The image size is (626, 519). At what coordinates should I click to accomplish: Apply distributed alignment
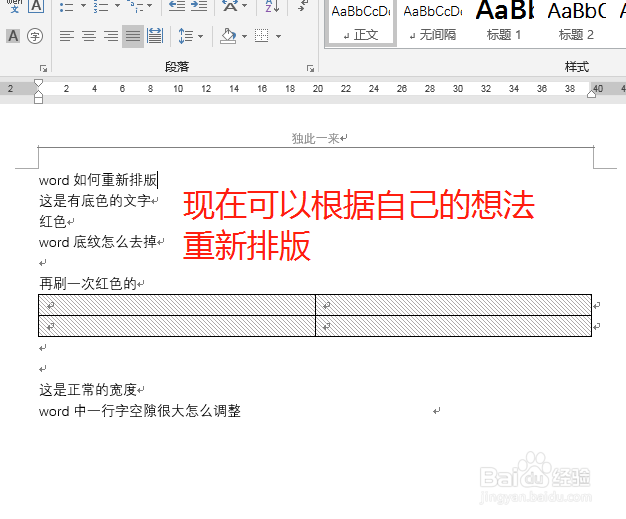coord(155,36)
